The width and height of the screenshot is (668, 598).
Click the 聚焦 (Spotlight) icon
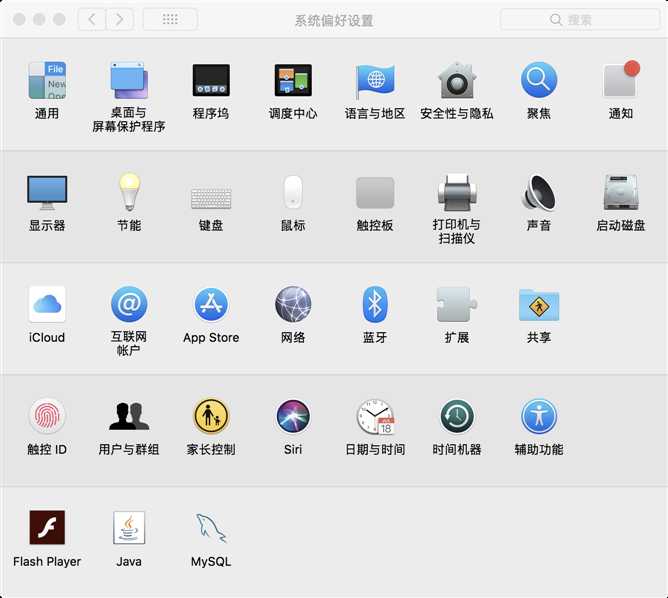coord(539,81)
